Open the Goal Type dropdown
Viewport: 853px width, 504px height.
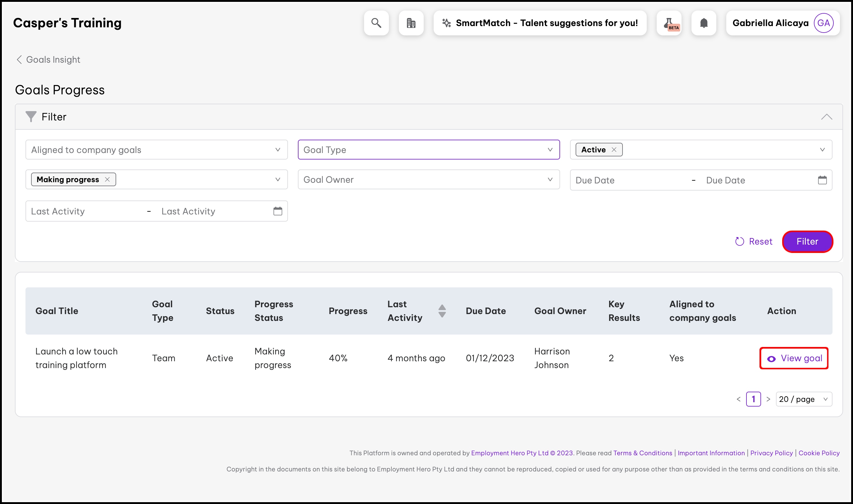(429, 150)
